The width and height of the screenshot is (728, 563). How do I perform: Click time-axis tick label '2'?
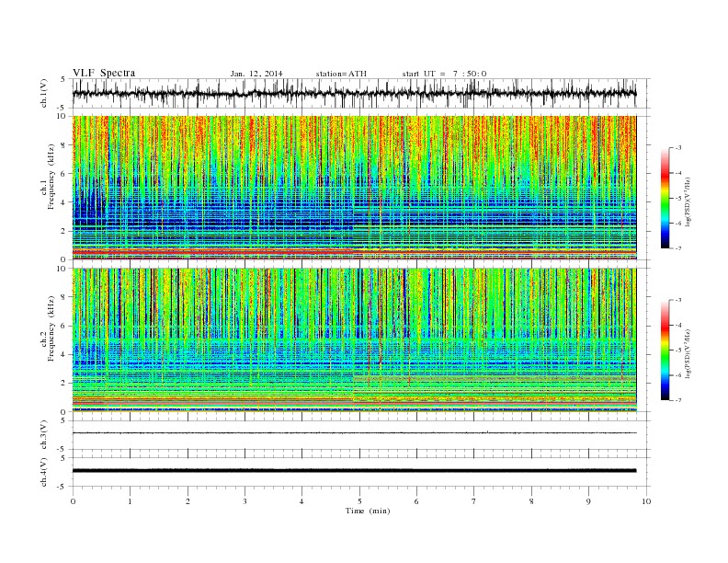pos(188,501)
